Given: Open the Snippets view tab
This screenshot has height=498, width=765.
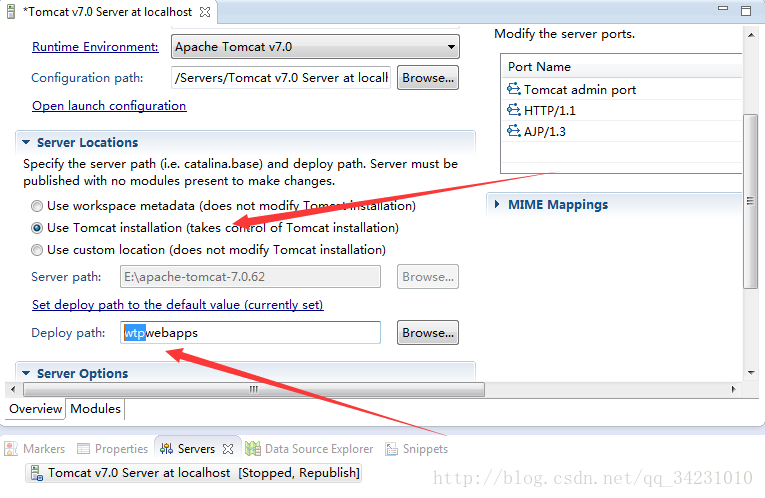Looking at the screenshot, I should (x=417, y=449).
